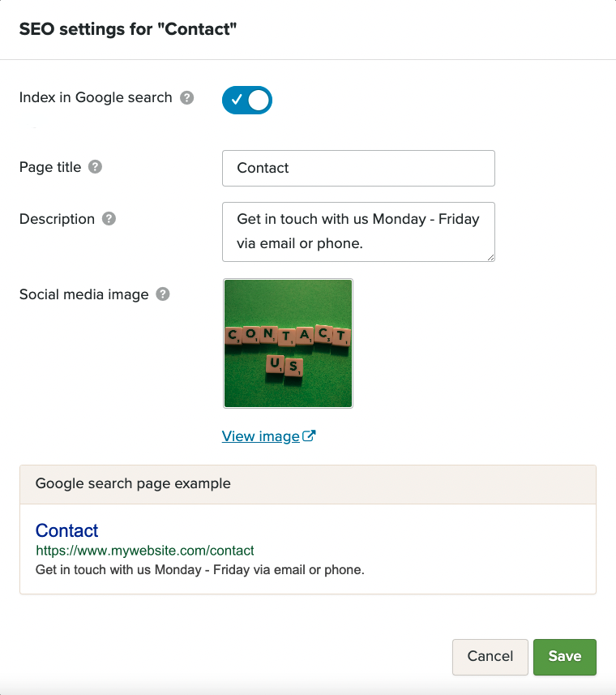Open help tooltip next to Description label
This screenshot has height=695, width=616.
coord(109,219)
